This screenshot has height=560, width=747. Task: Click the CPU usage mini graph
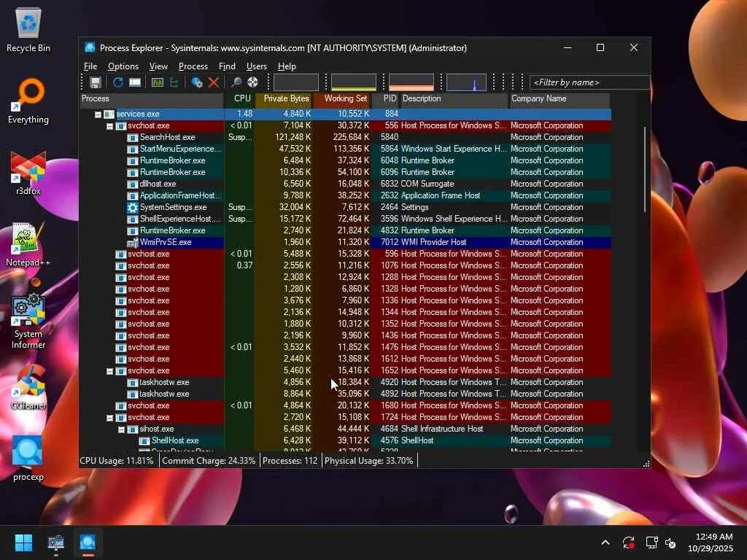[296, 82]
